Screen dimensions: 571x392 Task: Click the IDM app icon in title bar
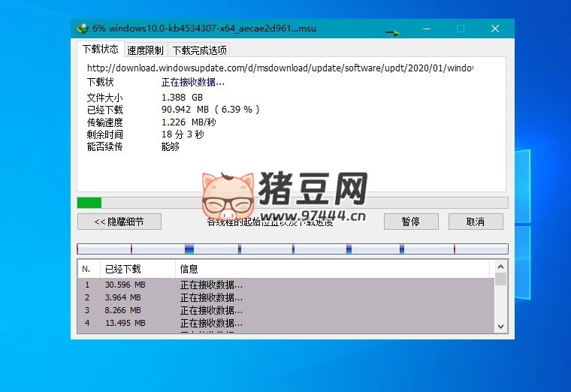(x=83, y=29)
